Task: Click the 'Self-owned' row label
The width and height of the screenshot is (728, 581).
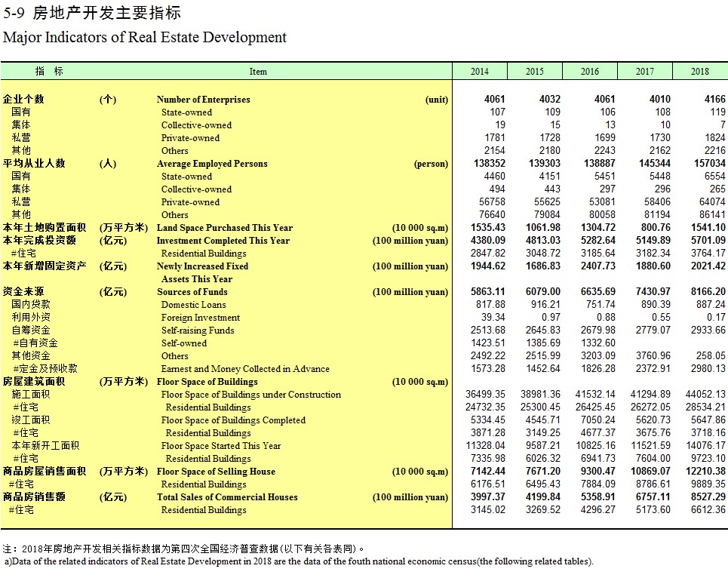Action: [184, 343]
